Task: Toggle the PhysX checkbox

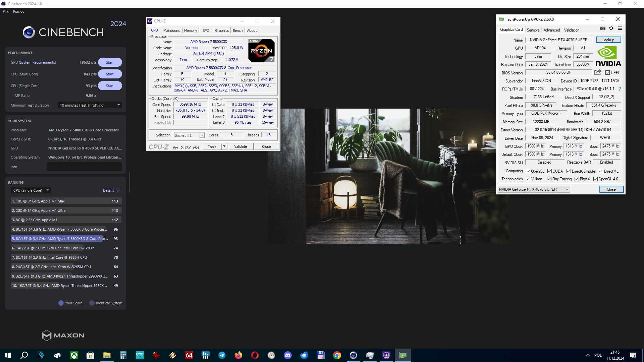Action: click(577, 179)
